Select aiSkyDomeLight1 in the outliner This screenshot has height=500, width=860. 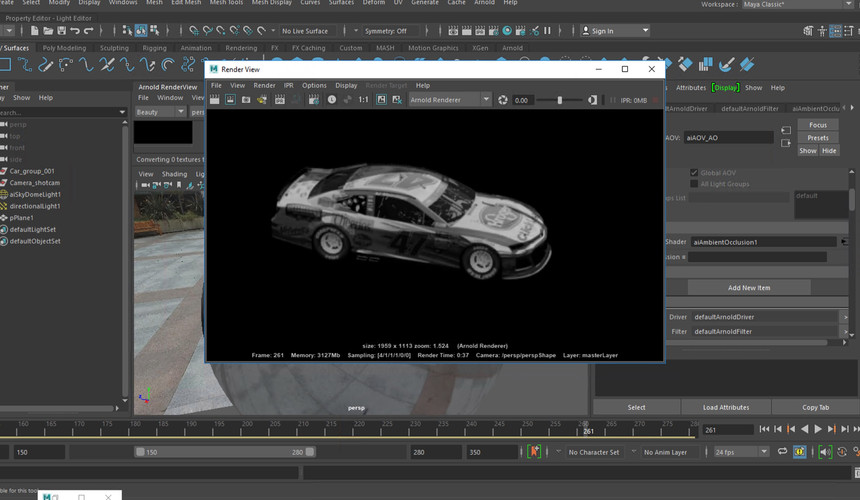(34, 194)
